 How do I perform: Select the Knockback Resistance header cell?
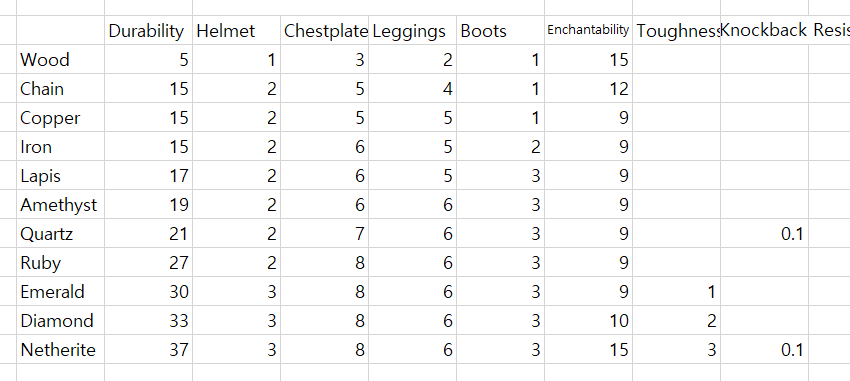[x=764, y=30]
